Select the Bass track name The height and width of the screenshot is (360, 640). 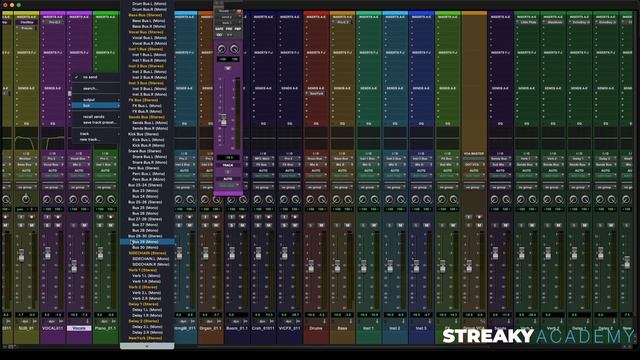(x=342, y=328)
